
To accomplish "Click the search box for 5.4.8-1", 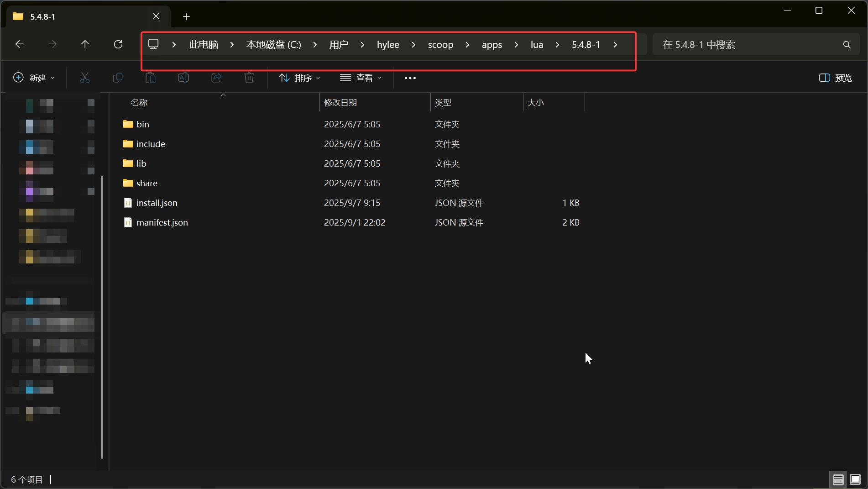I will point(748,45).
